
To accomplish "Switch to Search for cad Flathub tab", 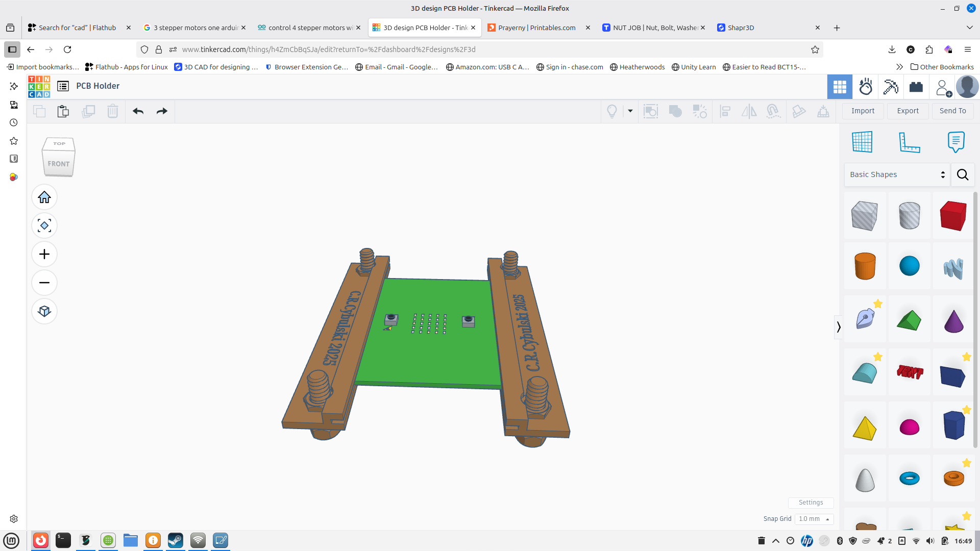I will click(x=77, y=28).
